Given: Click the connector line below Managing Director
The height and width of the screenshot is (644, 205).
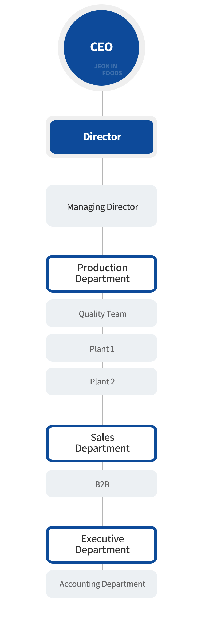Looking at the screenshot, I should (x=103, y=241).
